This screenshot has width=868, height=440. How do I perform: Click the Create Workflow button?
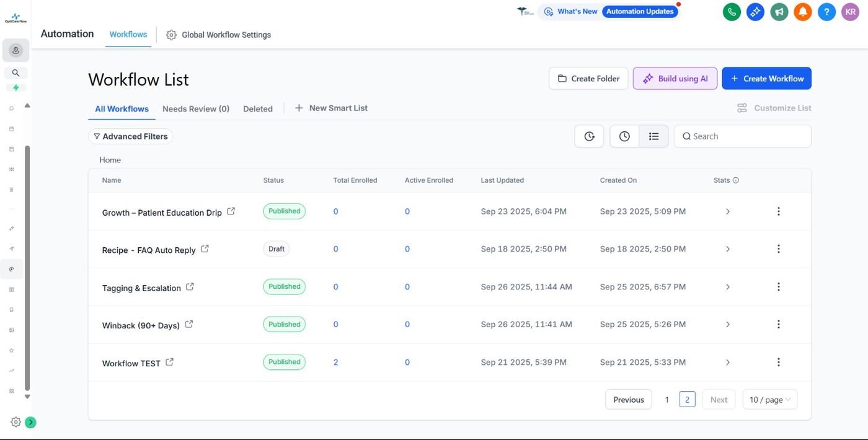coord(767,79)
